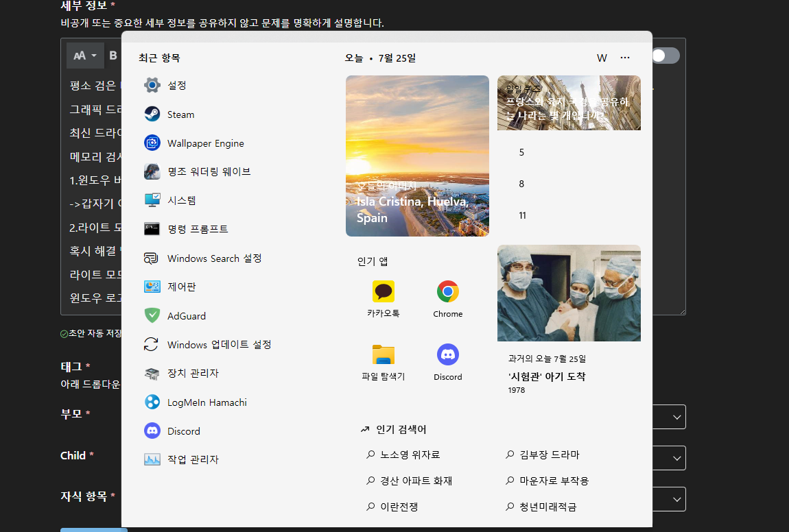Open the Wallpaper Engine icon
Viewport: 789px width, 532px height.
tap(152, 143)
